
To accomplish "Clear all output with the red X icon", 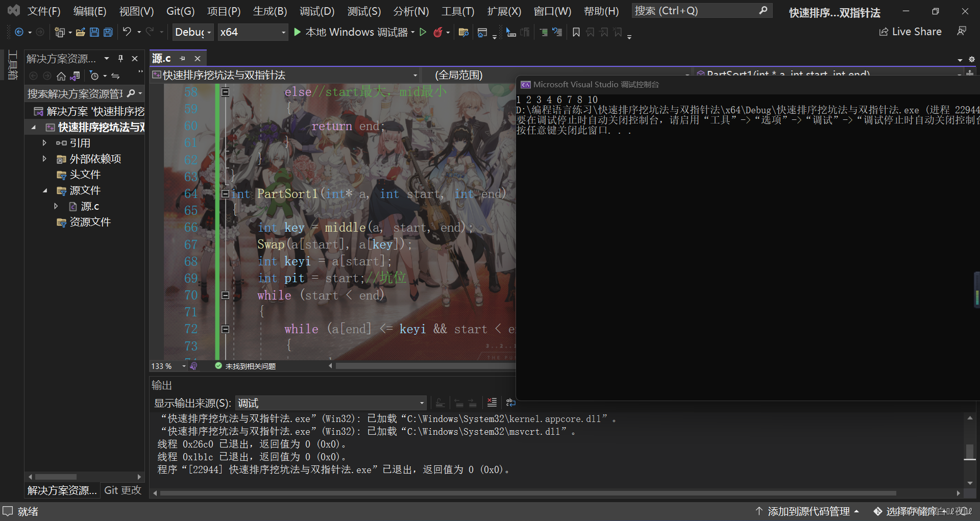I will [x=492, y=403].
